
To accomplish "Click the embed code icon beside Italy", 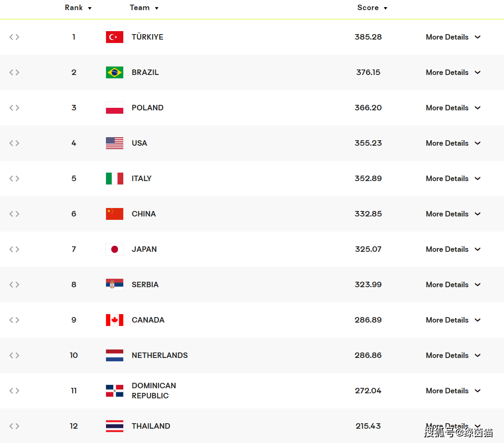I will (14, 179).
